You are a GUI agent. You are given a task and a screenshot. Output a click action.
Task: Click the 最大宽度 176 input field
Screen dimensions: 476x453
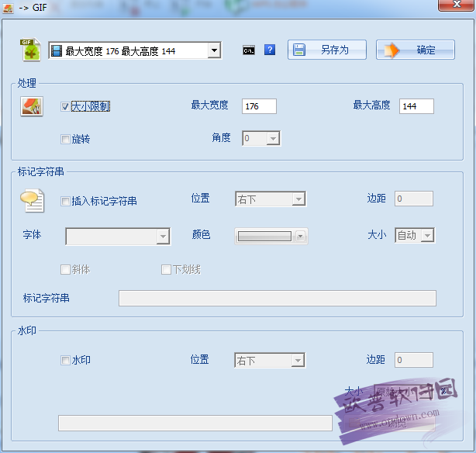[x=259, y=106]
